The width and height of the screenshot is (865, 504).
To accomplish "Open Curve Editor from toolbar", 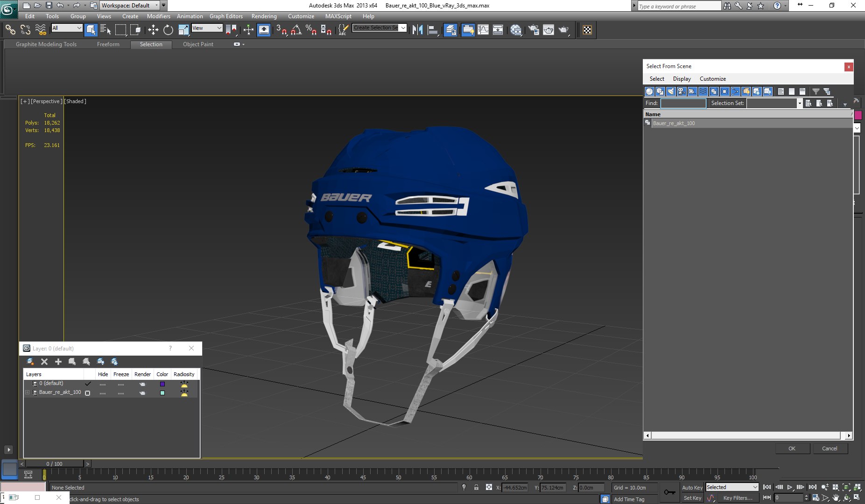I will [483, 30].
